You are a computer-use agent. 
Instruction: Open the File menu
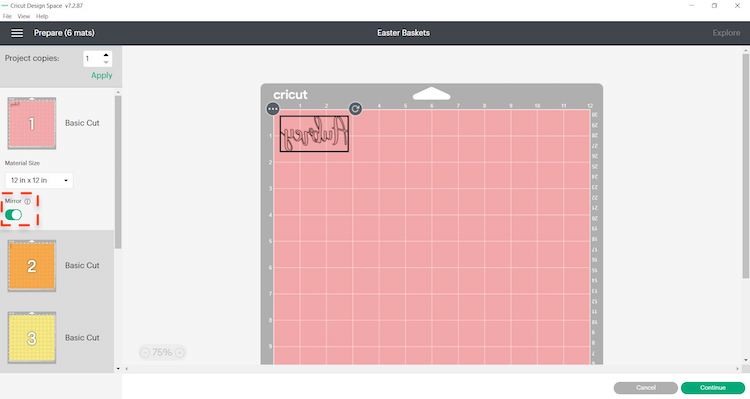(x=7, y=16)
